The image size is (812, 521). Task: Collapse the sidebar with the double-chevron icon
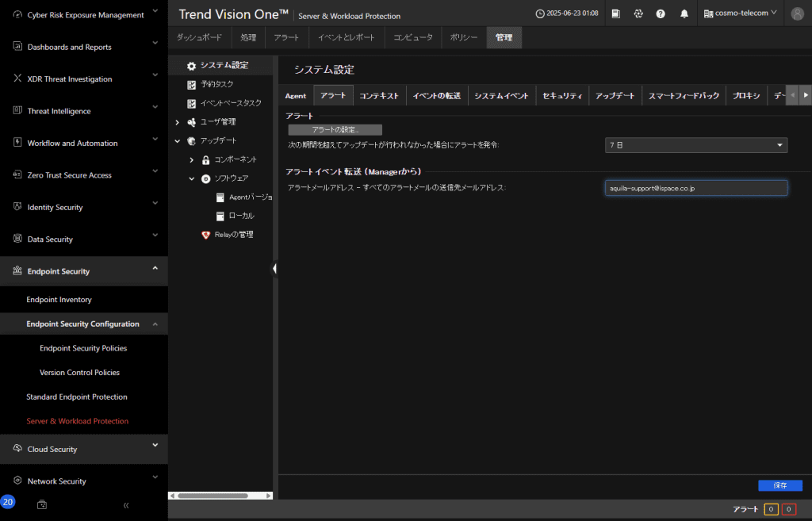pyautogui.click(x=126, y=505)
